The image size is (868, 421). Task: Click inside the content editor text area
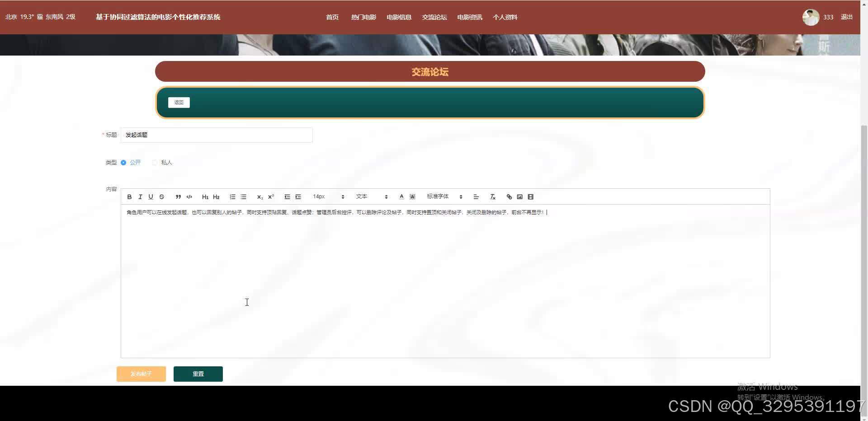tap(445, 281)
